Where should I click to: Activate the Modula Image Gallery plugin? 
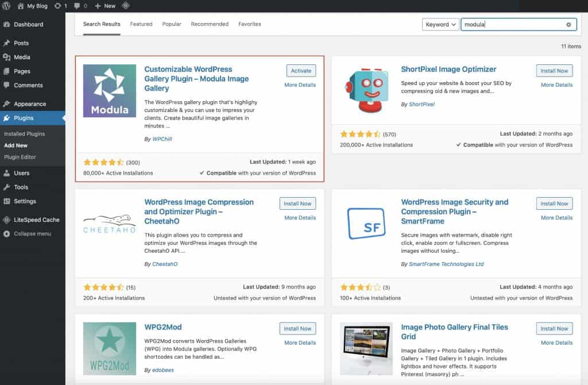pyautogui.click(x=301, y=71)
